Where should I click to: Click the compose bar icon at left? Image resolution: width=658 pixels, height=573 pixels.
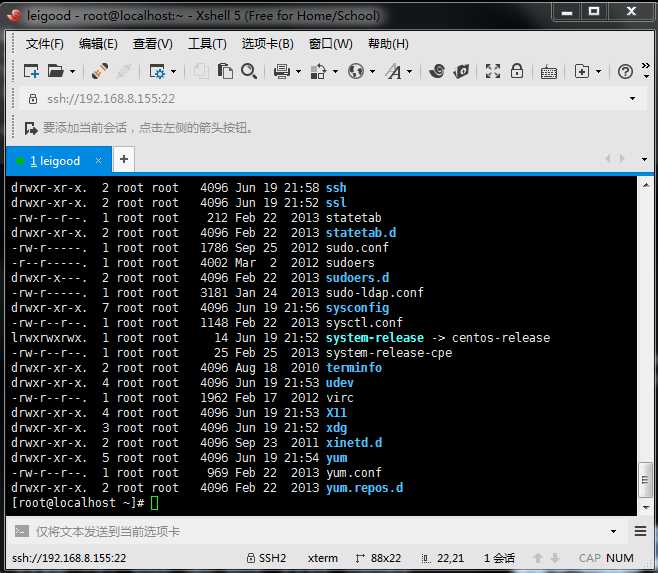click(x=22, y=531)
